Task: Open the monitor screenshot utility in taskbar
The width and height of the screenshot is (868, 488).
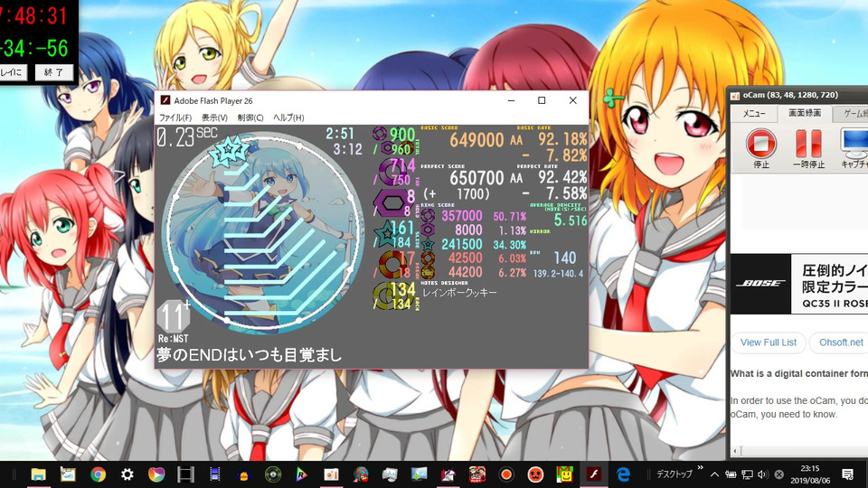Action: pyautogui.click(x=390, y=474)
